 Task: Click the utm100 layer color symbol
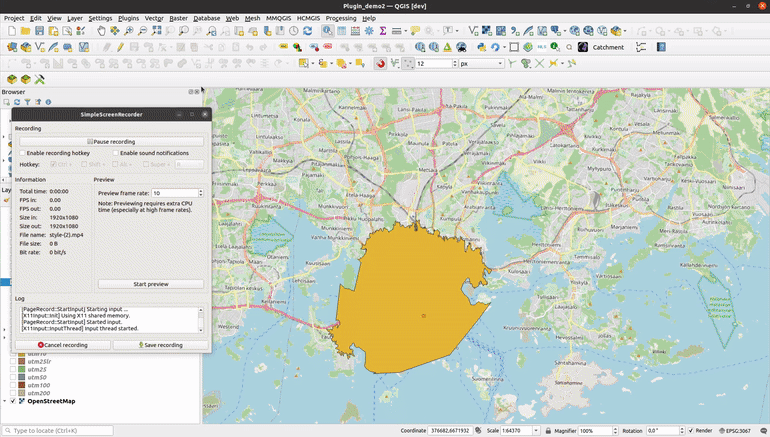tap(22, 385)
